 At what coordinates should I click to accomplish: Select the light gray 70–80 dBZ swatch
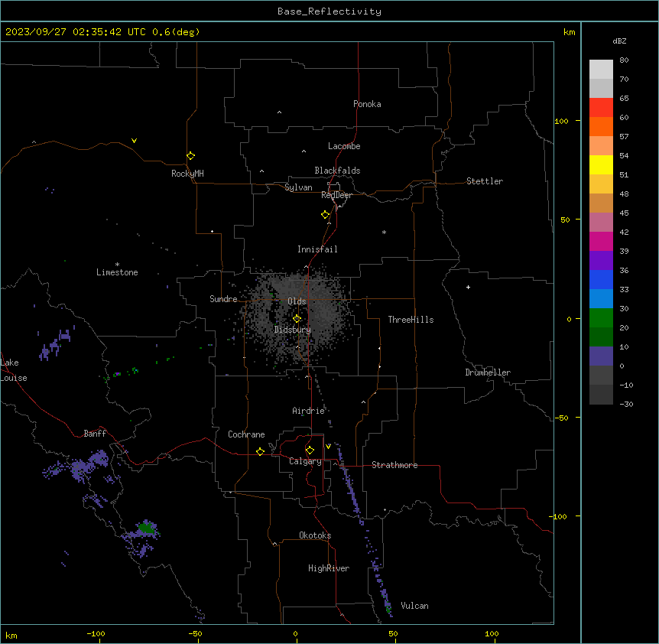(x=601, y=70)
